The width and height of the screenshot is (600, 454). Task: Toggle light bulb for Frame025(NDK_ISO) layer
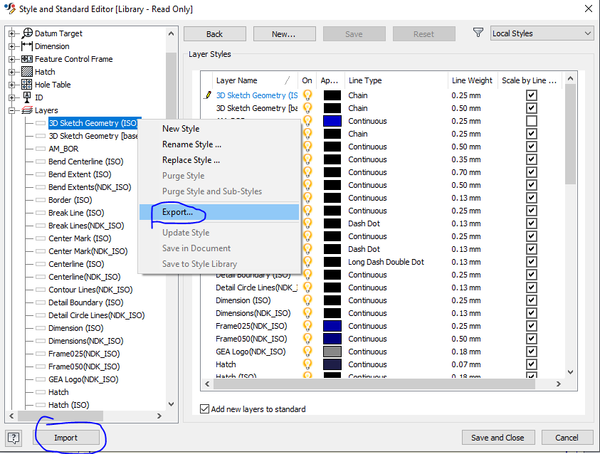(x=307, y=326)
